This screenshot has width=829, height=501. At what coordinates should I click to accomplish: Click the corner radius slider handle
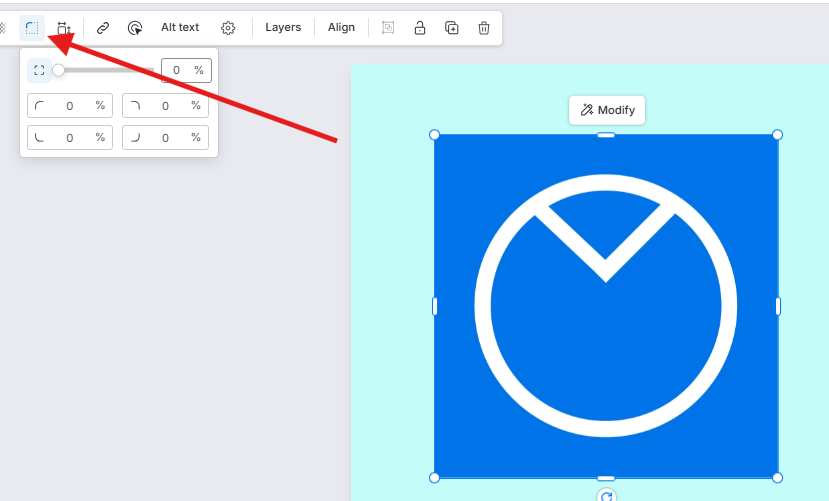(x=59, y=70)
